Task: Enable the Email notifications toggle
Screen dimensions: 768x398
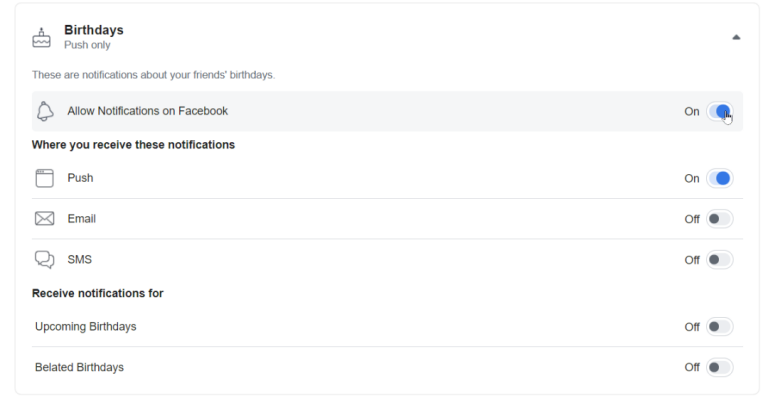Action: coord(720,219)
